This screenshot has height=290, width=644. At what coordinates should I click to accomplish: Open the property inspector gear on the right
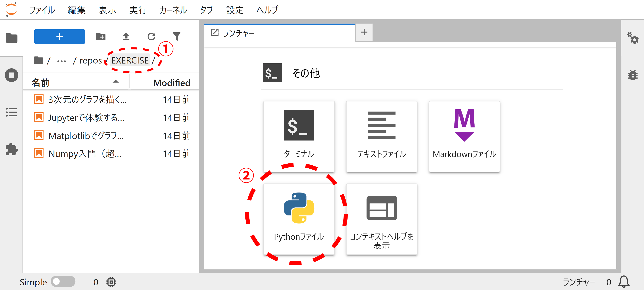coord(633,38)
